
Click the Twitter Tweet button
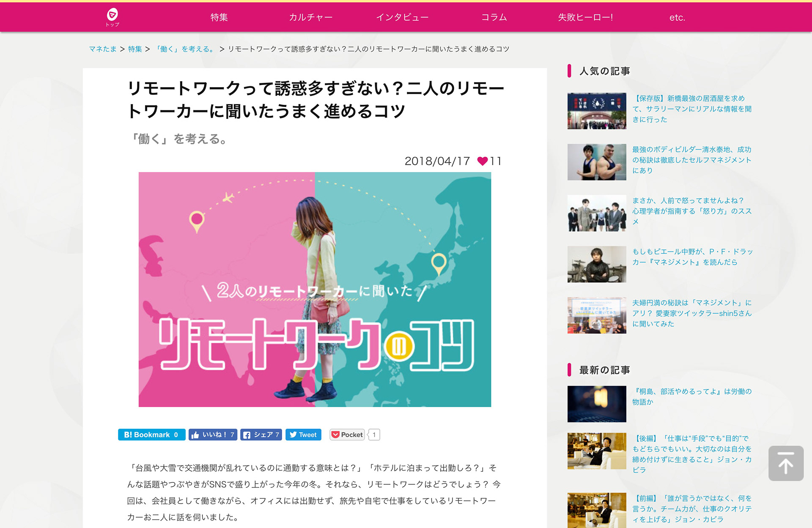(x=303, y=435)
